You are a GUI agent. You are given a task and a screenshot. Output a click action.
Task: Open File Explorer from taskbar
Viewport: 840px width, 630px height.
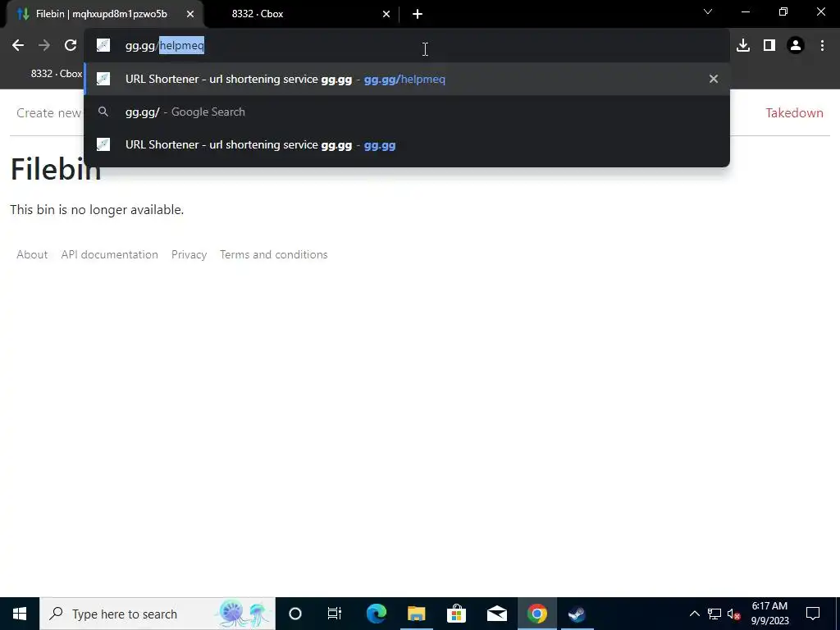[x=416, y=614]
